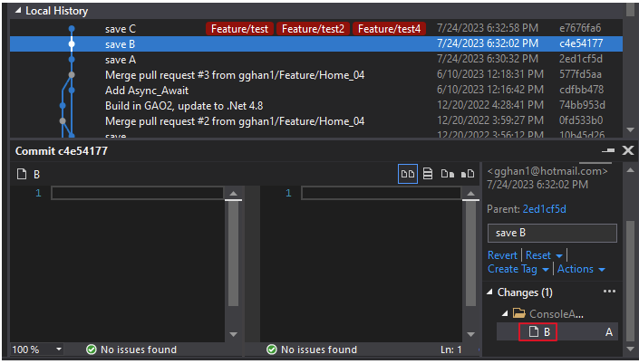Viewport: 639px width, 364px height.
Task: Select Build in GAO2 commit row
Action: (x=316, y=105)
